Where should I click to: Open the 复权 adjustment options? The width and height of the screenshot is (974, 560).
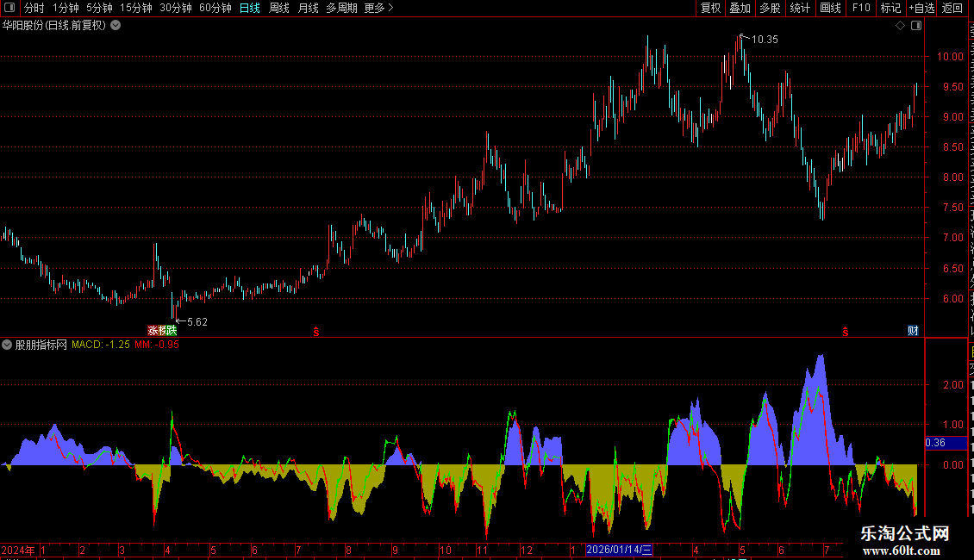710,8
